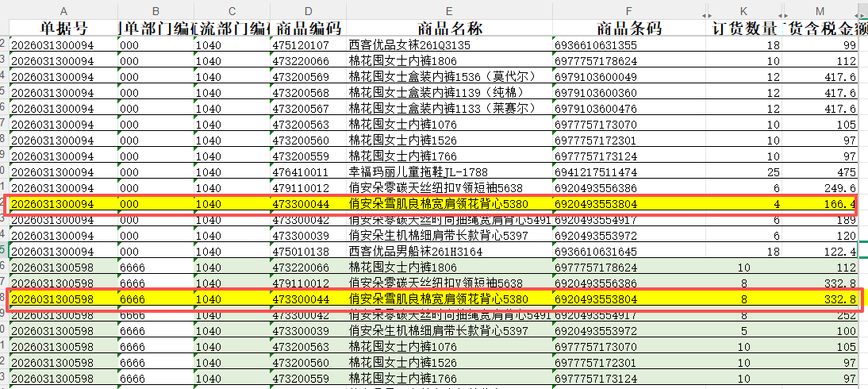Viewport: 868px width, 389px height.
Task: Select column K header
Action: (x=744, y=10)
